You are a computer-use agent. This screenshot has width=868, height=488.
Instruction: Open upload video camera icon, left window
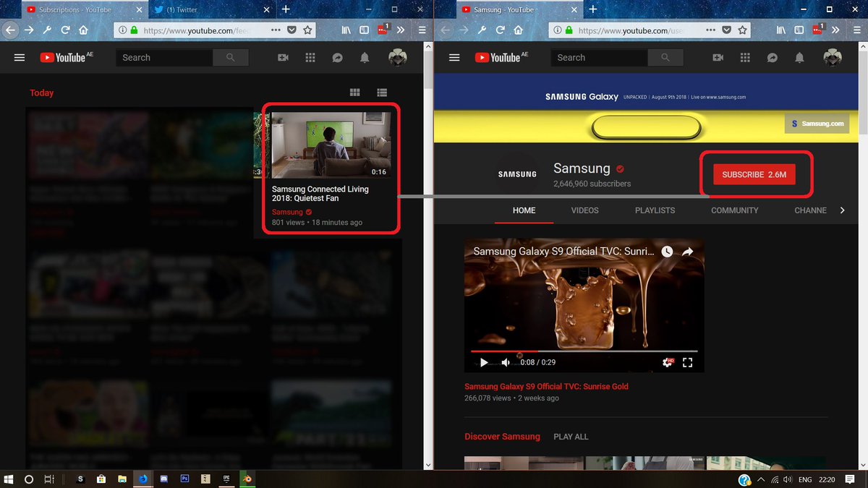[283, 58]
